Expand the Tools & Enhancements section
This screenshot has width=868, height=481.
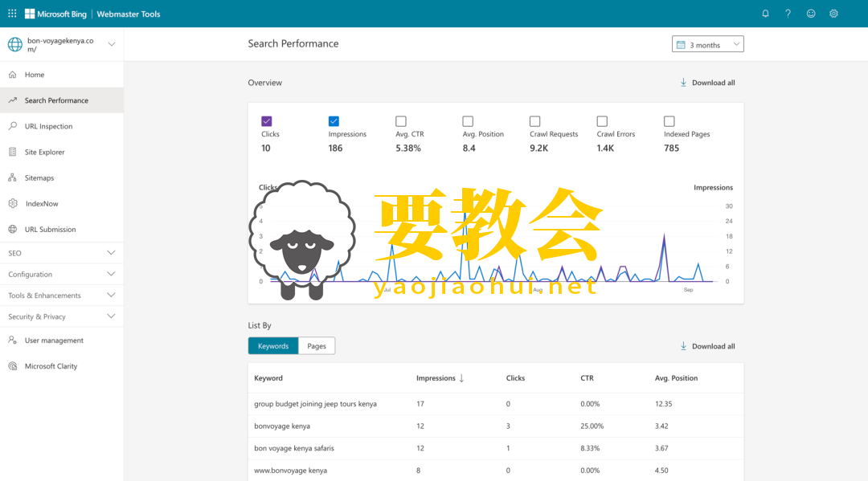61,296
